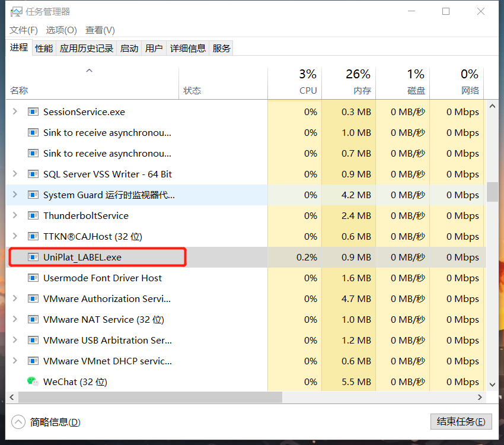Select the 进程 tab
The height and width of the screenshot is (445, 504).
19,47
